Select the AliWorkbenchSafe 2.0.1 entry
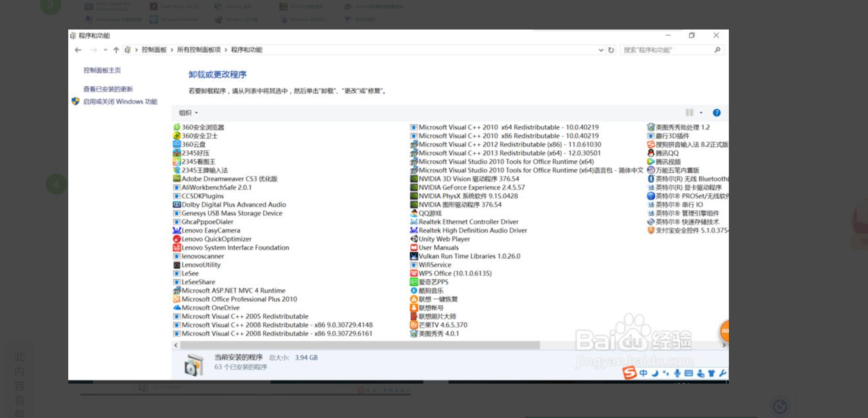This screenshot has width=868, height=418. (212, 187)
